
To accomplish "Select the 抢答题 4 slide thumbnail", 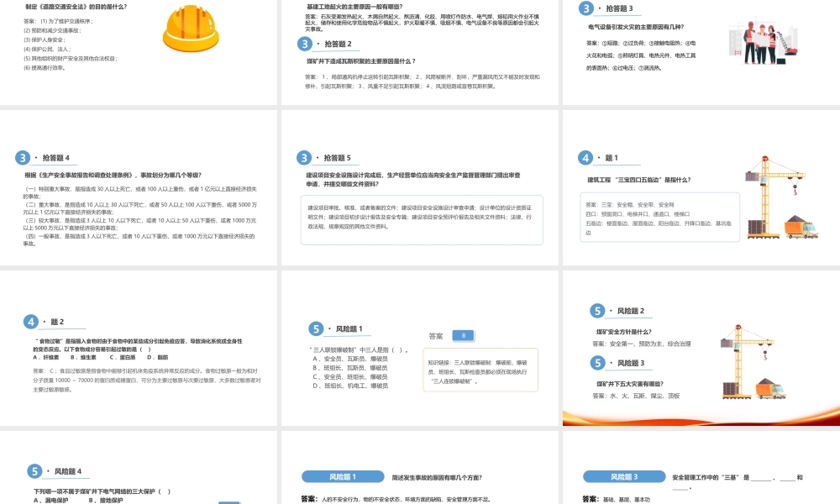I will 139,187.
